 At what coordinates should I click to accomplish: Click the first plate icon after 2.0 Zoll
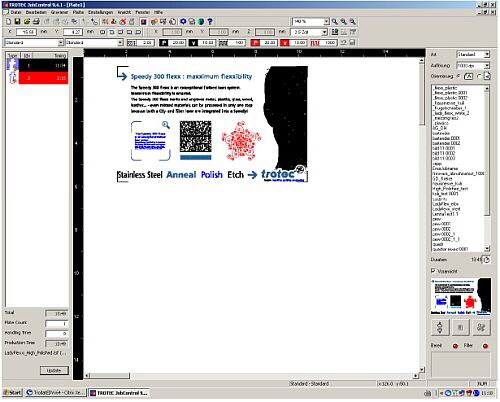[x=335, y=32]
